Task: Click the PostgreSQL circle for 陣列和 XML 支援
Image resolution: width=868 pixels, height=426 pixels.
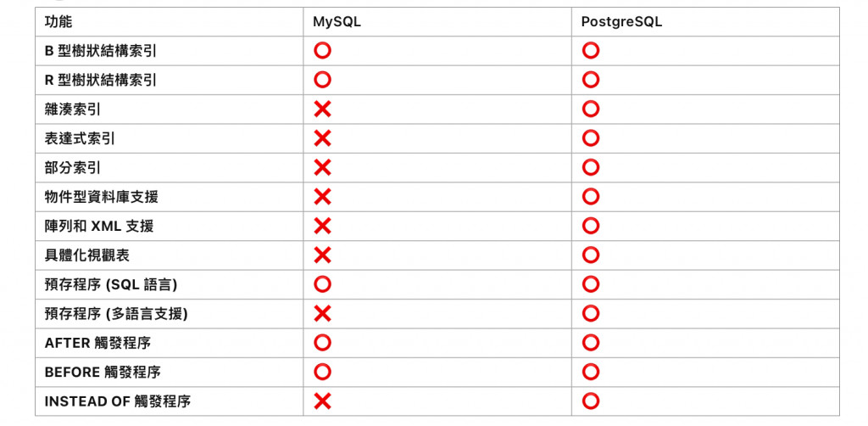Action: tap(591, 226)
